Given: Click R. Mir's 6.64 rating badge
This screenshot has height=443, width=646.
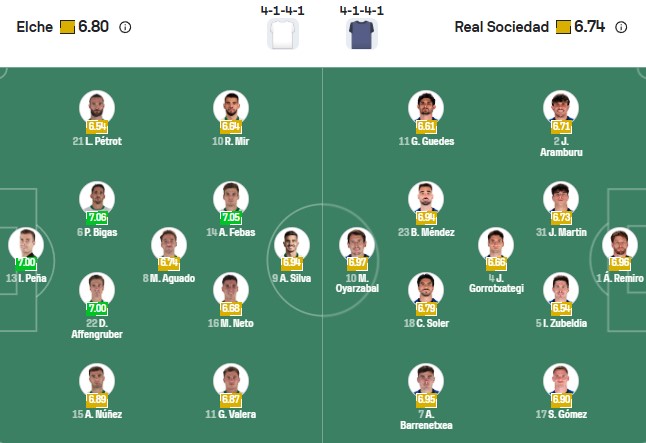Looking at the screenshot, I should tap(231, 127).
